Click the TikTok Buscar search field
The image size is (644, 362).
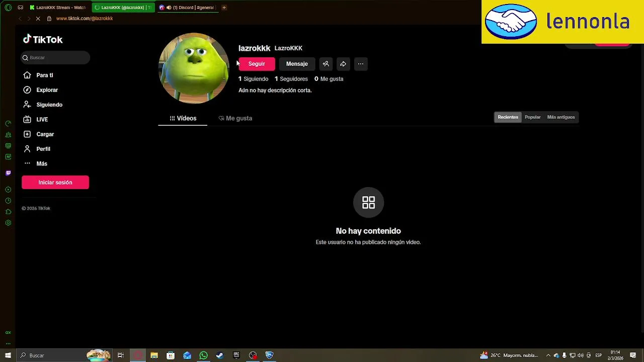click(55, 58)
